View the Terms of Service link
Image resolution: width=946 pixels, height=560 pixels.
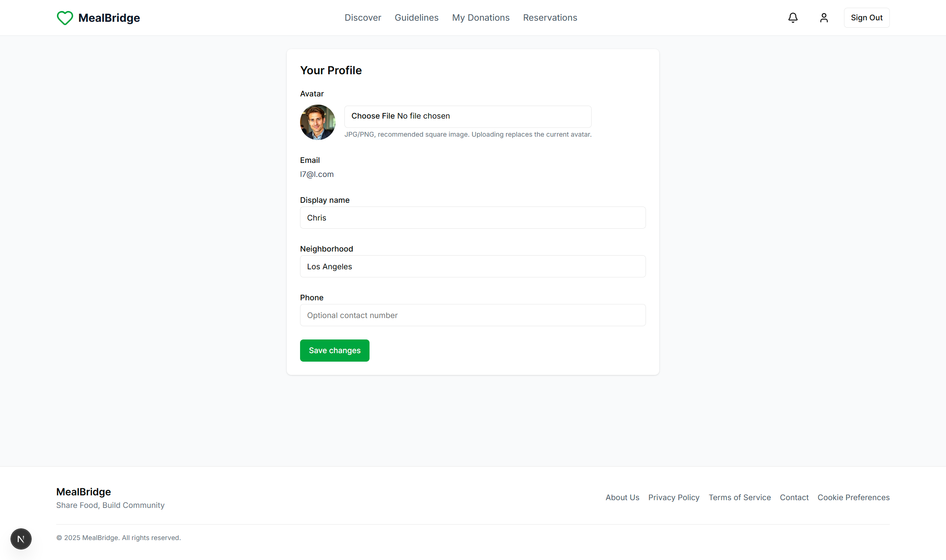[739, 497]
